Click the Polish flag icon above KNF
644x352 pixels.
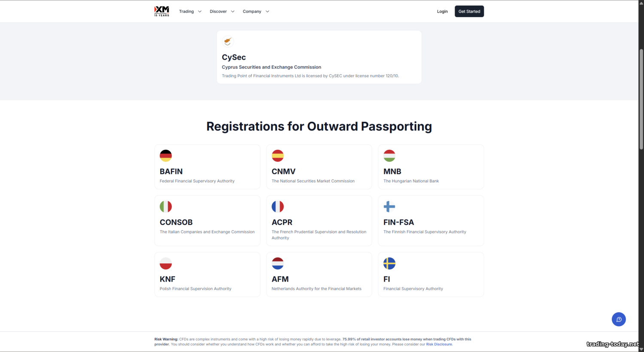(166, 263)
